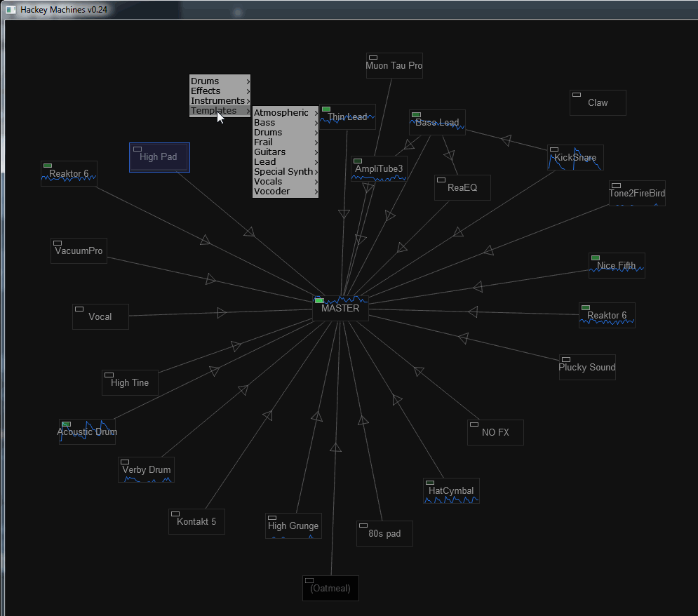
Task: Click the arrow on the HatCymbal wire
Action: pyautogui.click(x=397, y=400)
